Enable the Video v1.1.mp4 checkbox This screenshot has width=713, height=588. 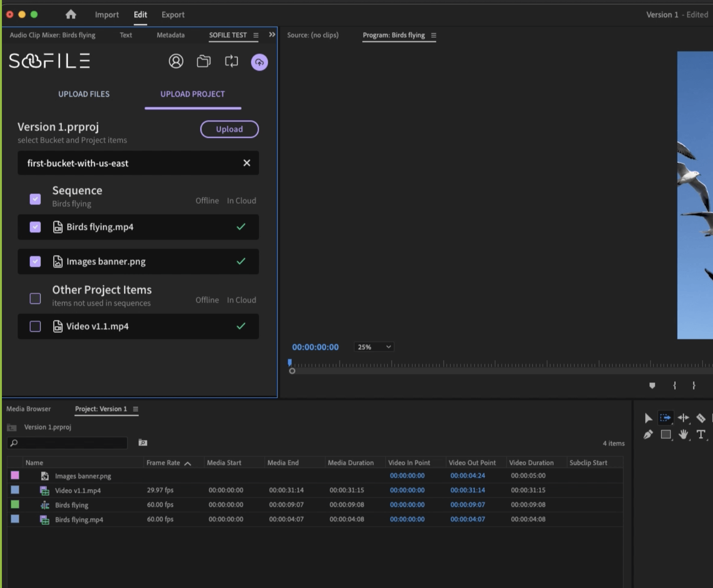pyautogui.click(x=35, y=326)
